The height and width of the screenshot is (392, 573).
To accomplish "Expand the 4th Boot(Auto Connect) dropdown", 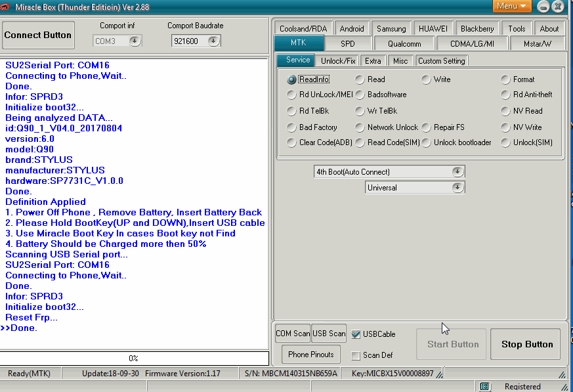I will [x=457, y=171].
